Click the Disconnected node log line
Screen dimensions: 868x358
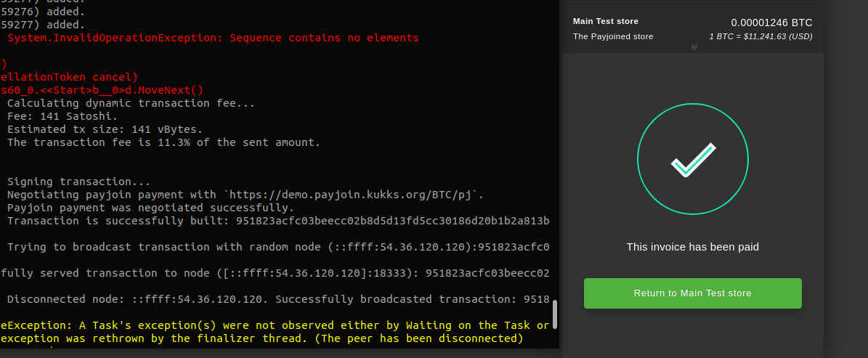pos(278,299)
